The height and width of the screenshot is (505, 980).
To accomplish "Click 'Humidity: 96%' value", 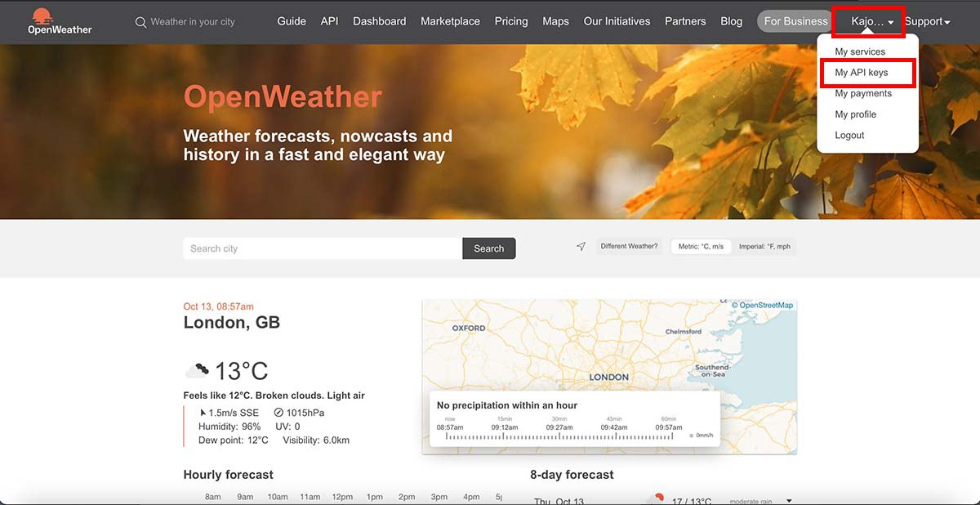I will click(x=229, y=427).
